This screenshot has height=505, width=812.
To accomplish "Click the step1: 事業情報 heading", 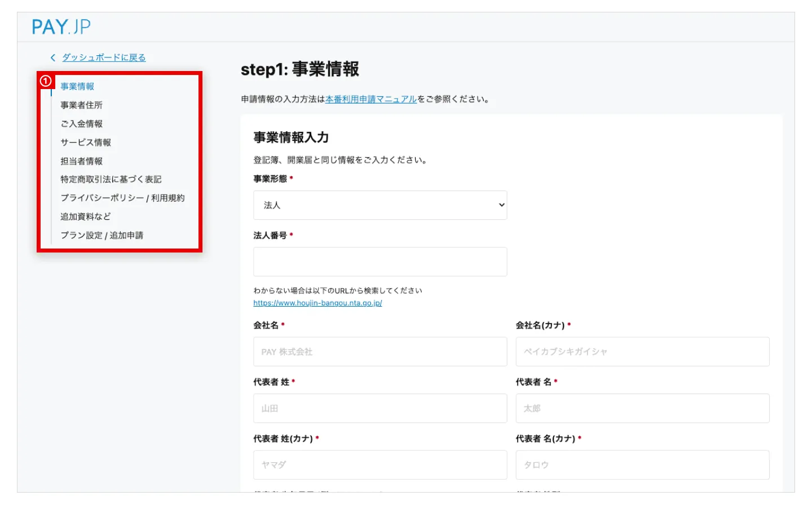I will 300,69.
